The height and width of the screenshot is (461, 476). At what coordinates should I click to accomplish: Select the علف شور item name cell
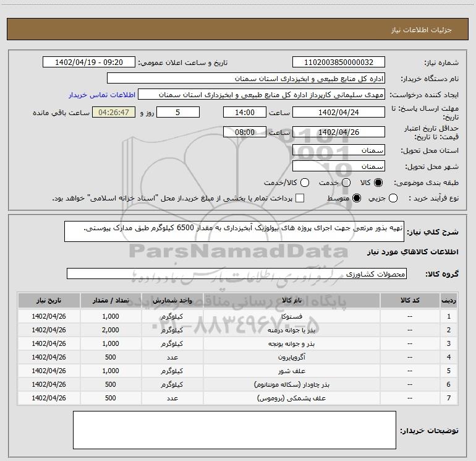point(291,371)
